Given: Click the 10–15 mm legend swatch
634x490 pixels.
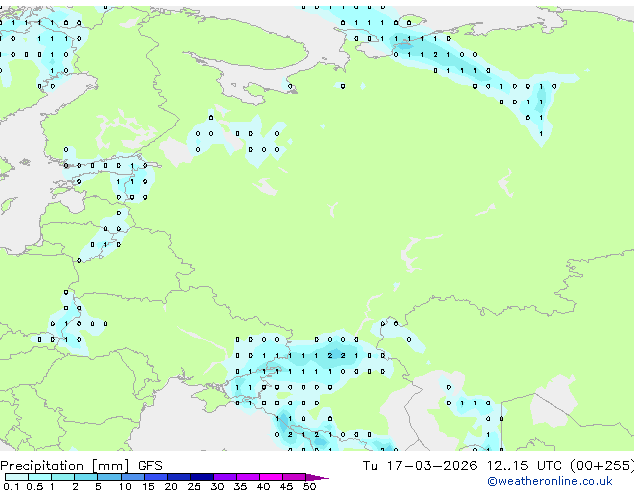Looking at the screenshot, I should tap(132, 477).
